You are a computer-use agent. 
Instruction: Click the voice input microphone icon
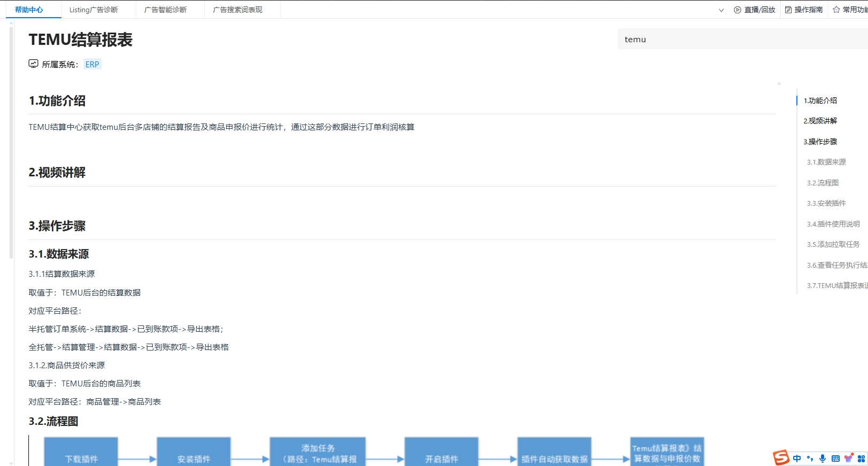click(823, 459)
